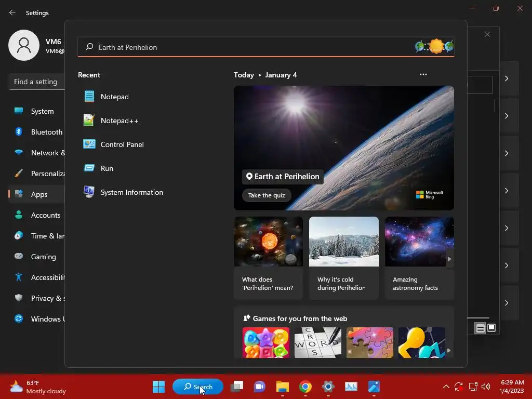Screen dimensions: 532x399
Task: Click the network tray icon
Action: click(x=473, y=387)
